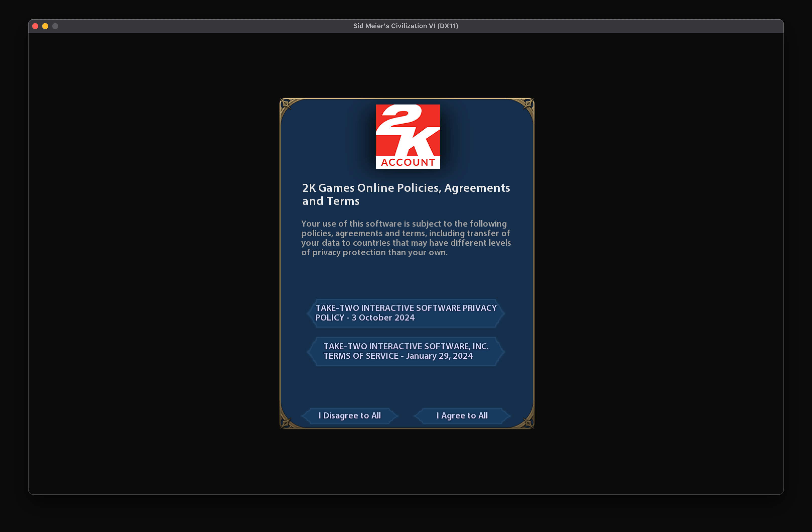Open the Take-Two Privacy Policy document

[x=406, y=313]
